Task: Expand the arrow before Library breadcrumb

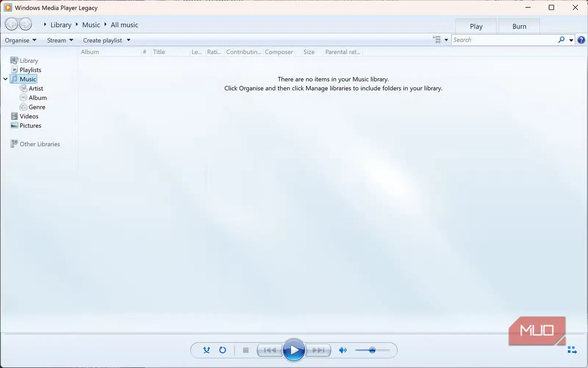Action: tap(45, 25)
